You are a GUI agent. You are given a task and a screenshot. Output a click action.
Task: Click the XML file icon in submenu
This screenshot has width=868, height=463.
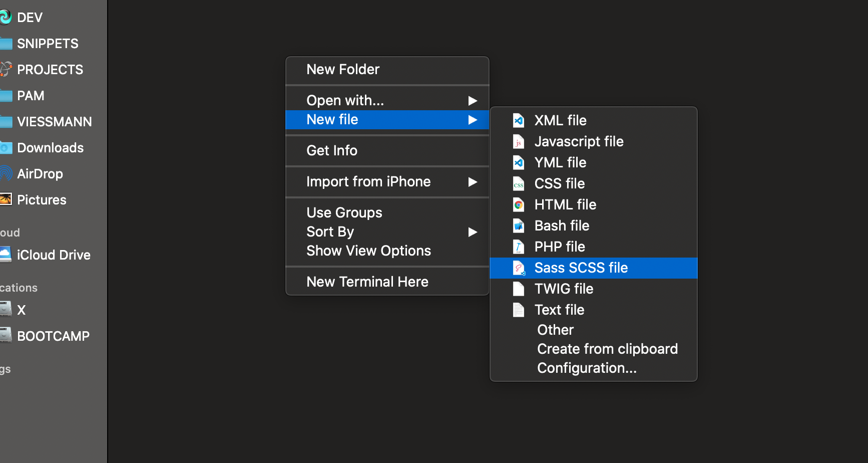519,120
